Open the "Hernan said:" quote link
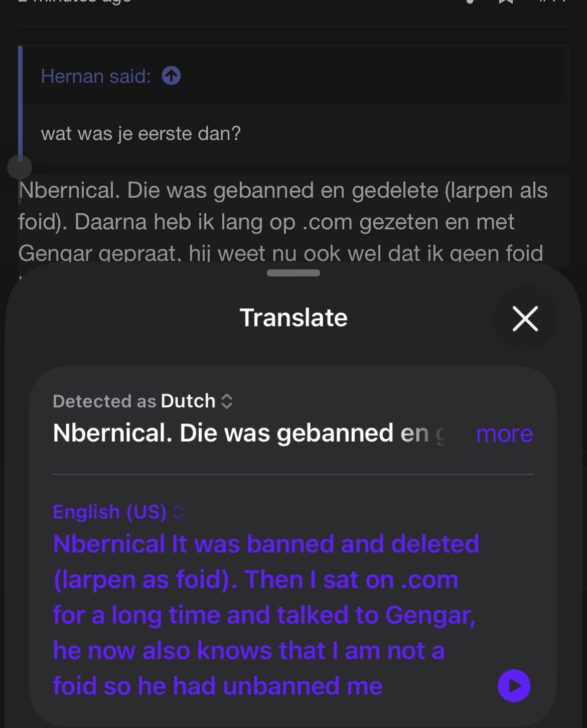The height and width of the screenshot is (728, 587). pyautogui.click(x=96, y=76)
